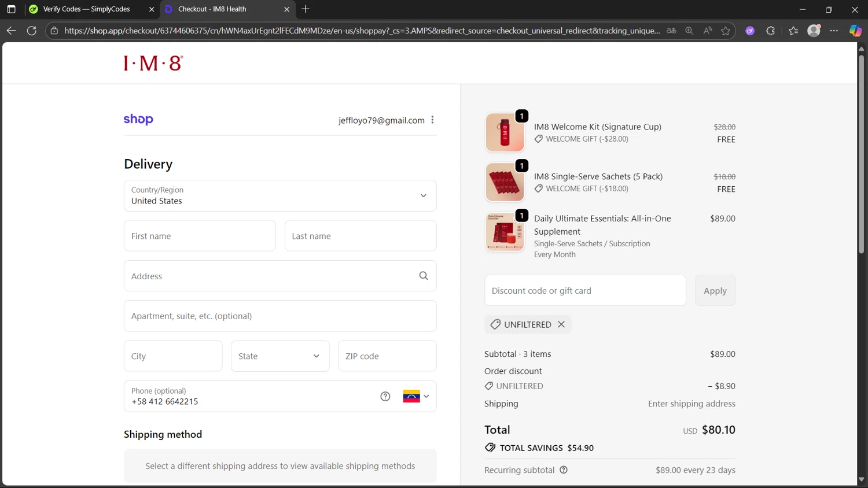868x488 pixels.
Task: Reload the checkout page
Action: coord(32,31)
